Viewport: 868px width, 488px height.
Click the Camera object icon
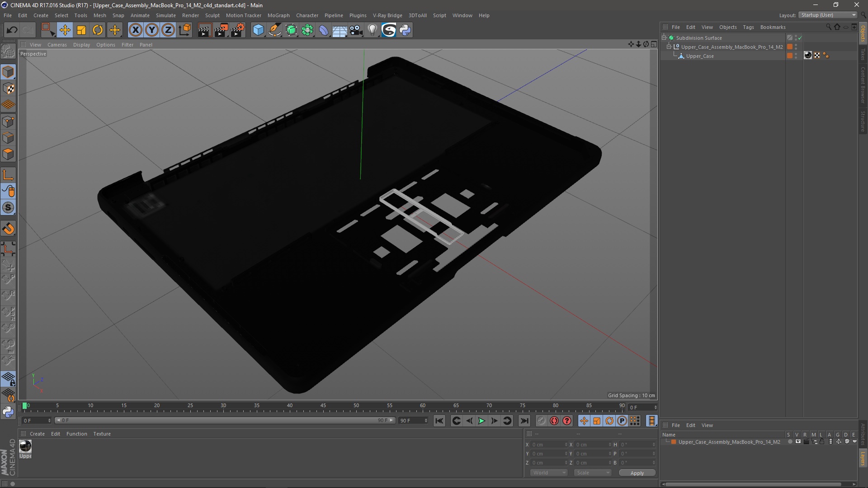[x=356, y=30]
